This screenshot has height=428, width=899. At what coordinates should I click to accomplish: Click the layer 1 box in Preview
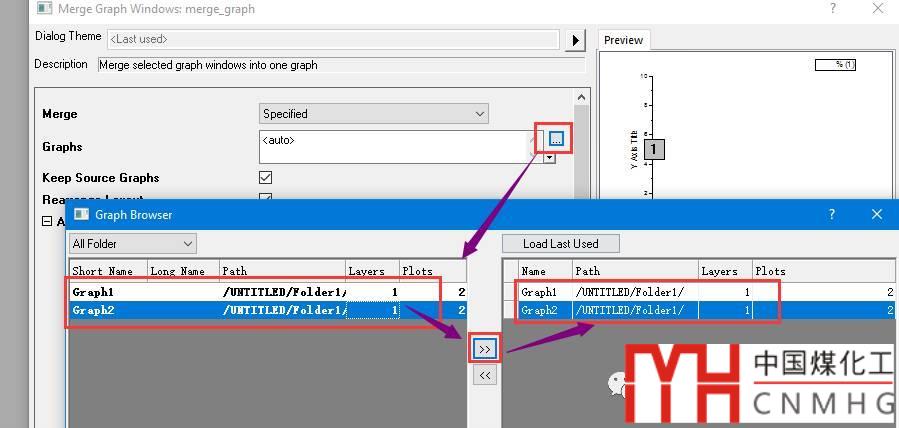(654, 150)
